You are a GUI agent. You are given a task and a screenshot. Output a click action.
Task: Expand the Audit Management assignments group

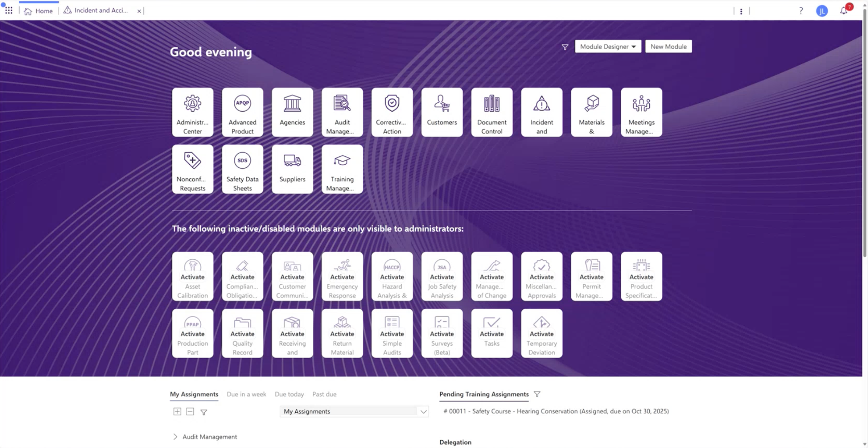[175, 437]
